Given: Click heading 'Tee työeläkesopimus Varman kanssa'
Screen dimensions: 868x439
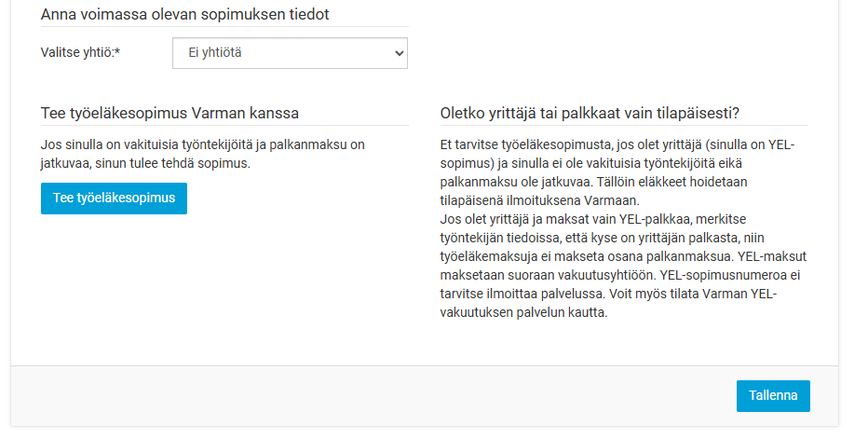Looking at the screenshot, I should 170,113.
